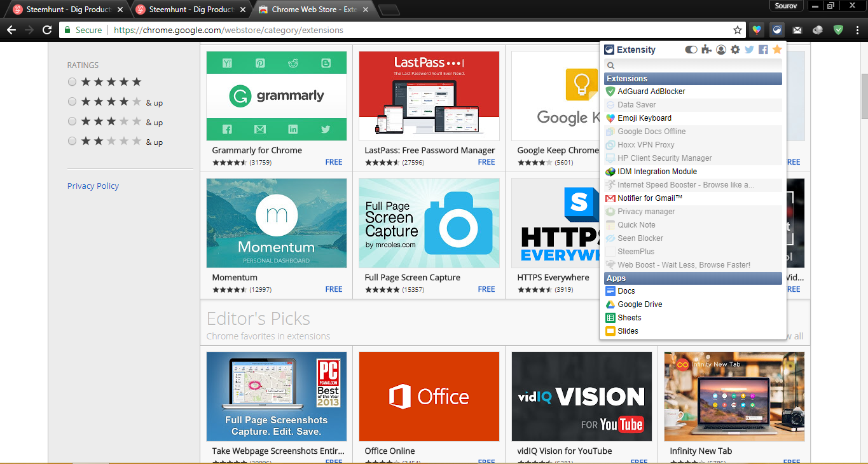This screenshot has width=868, height=464.
Task: Disable AdGuard AdBlocker in Extensity list
Action: [x=693, y=92]
